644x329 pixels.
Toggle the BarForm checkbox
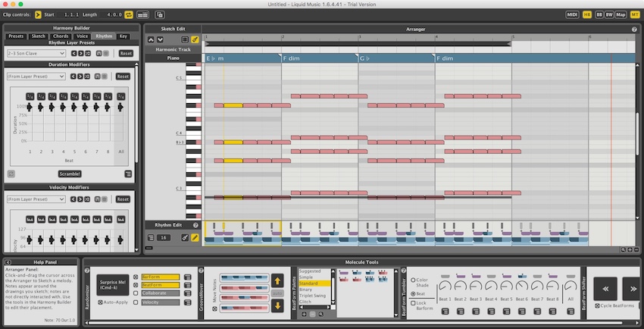tap(136, 277)
